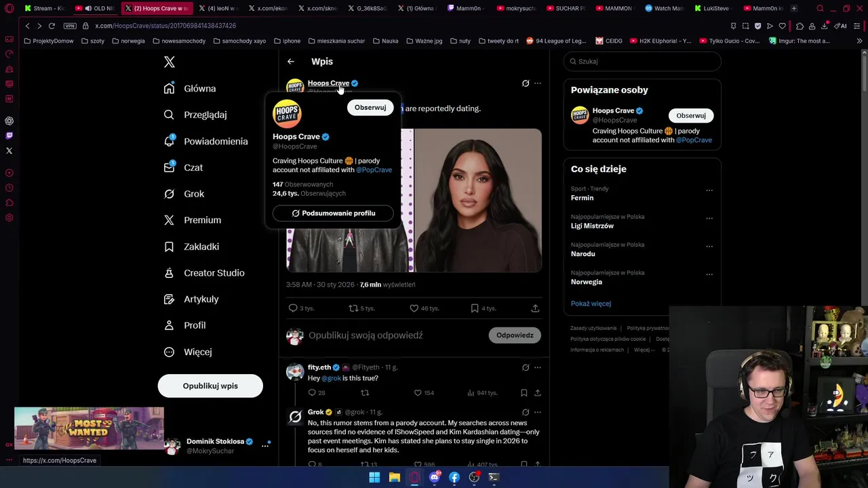
Task: Open Grok from the sidebar
Action: (184, 194)
